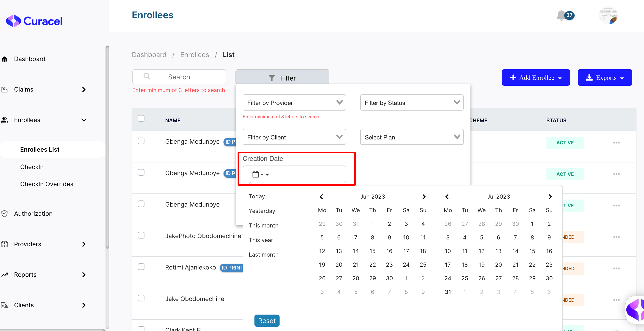Open CheckIn Overrides in sidebar
This screenshot has width=644, height=331.
click(x=47, y=184)
